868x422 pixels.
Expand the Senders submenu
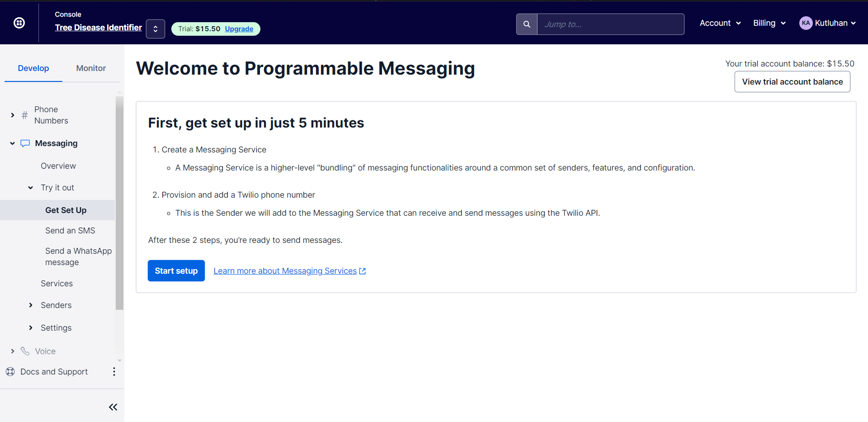[x=31, y=305]
